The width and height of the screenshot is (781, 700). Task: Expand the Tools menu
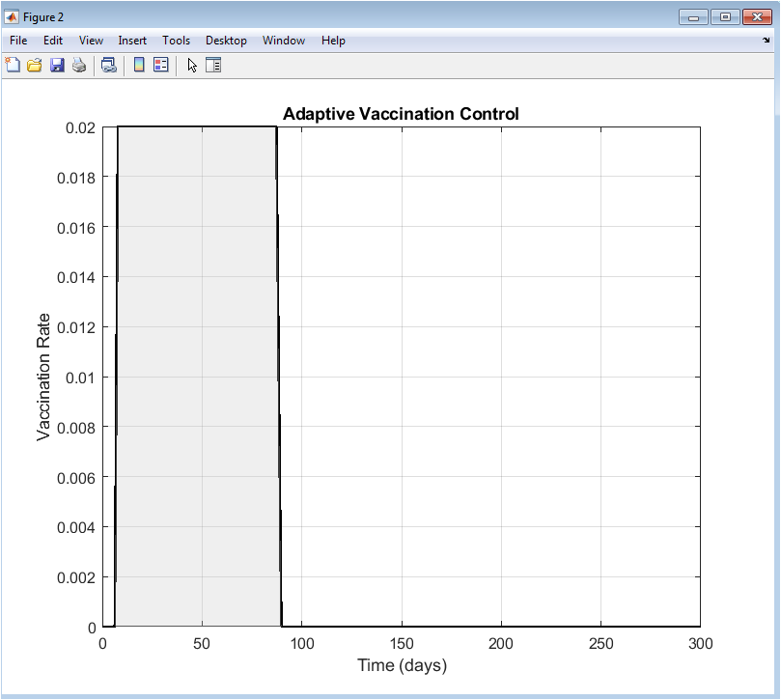click(x=176, y=41)
